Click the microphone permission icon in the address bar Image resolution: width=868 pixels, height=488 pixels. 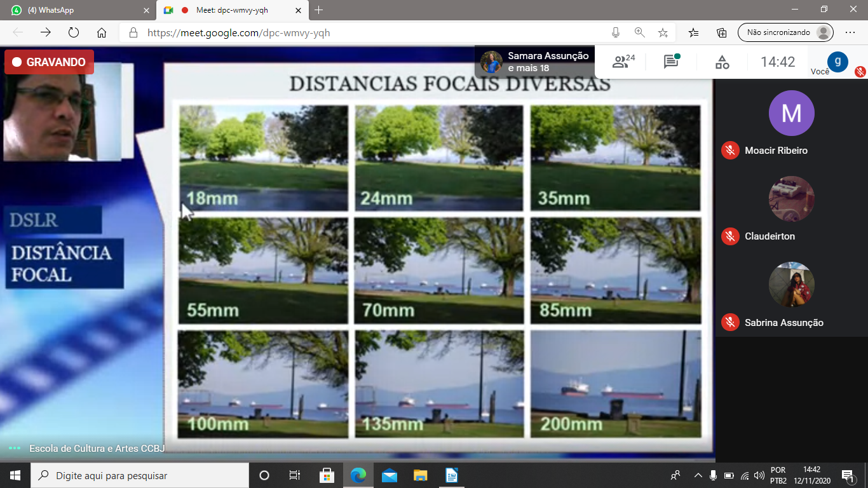(x=615, y=32)
